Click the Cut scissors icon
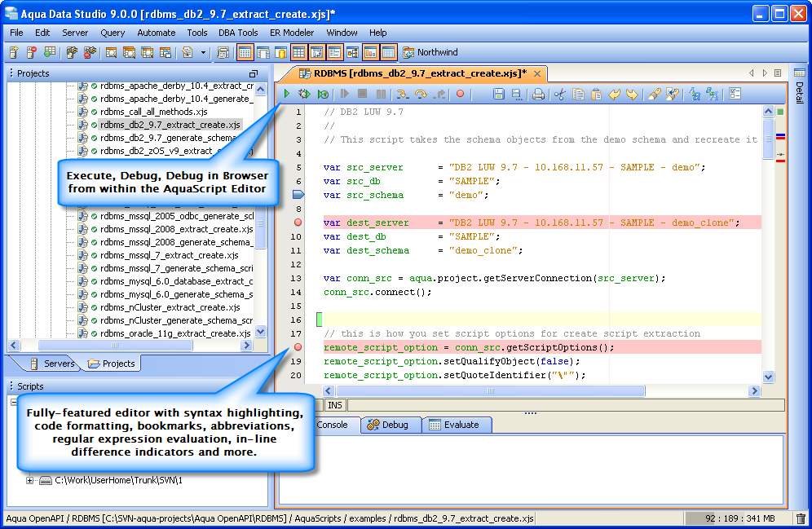This screenshot has height=529, width=812. (x=560, y=95)
